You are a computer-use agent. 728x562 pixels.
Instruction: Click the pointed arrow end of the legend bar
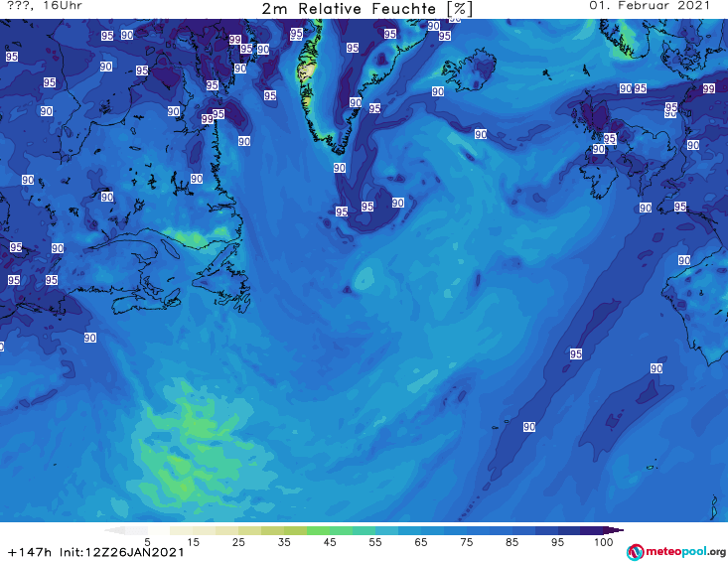[x=615, y=530]
